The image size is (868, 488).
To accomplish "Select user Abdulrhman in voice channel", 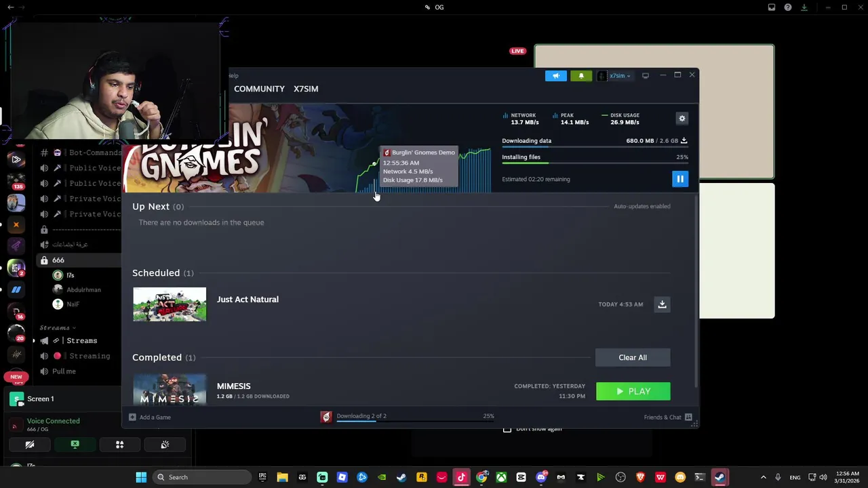I will point(77,289).
